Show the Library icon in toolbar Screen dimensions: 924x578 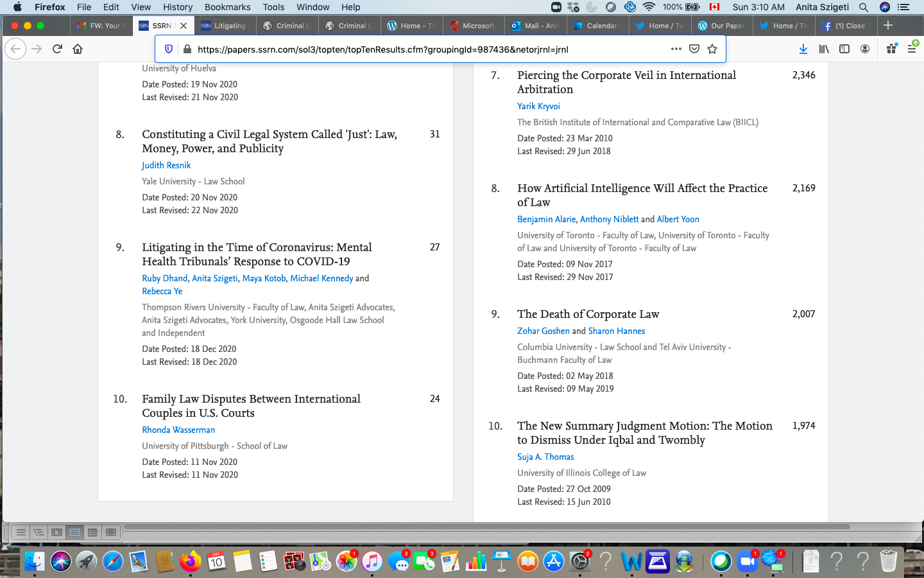coord(824,49)
